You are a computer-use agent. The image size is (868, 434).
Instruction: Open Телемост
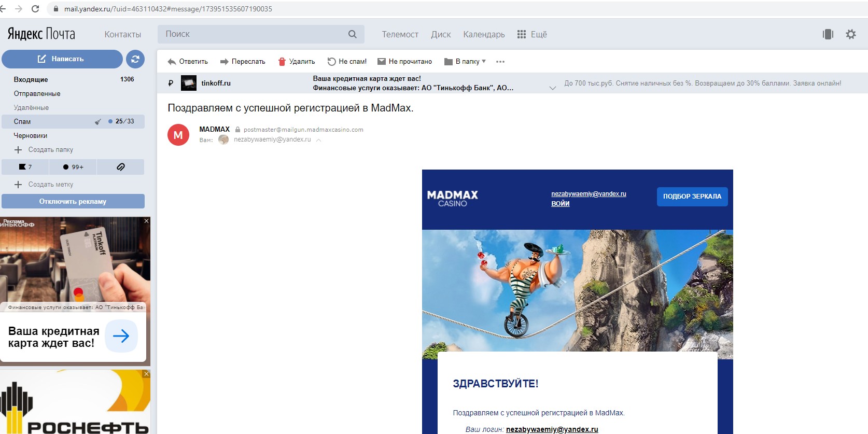point(400,34)
